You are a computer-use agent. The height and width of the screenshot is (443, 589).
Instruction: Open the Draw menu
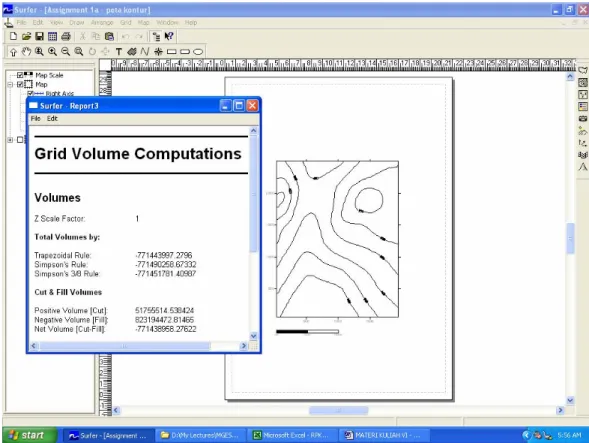pos(77,23)
